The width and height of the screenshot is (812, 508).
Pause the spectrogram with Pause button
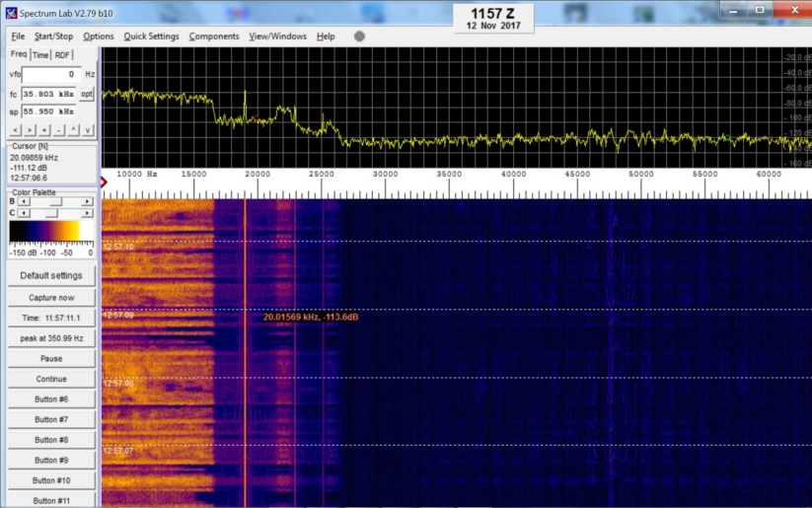(51, 358)
